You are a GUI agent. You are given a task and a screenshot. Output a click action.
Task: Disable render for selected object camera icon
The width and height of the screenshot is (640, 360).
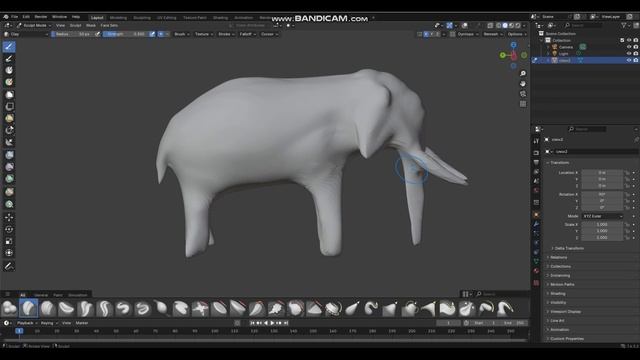tap(636, 60)
